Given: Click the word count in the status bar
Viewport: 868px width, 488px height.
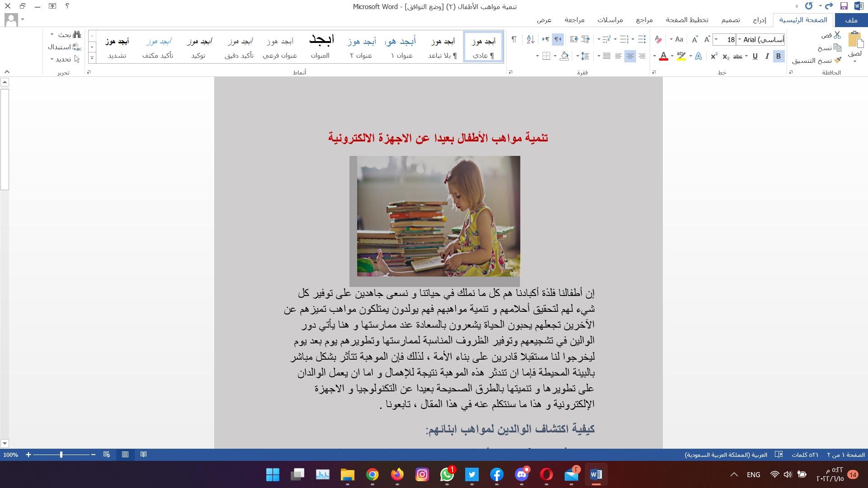Looking at the screenshot, I should click(806, 455).
